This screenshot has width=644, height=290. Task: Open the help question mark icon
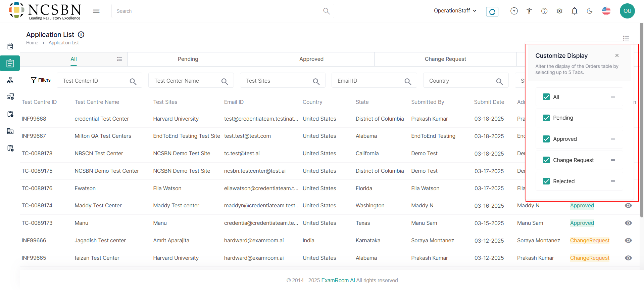tap(544, 11)
